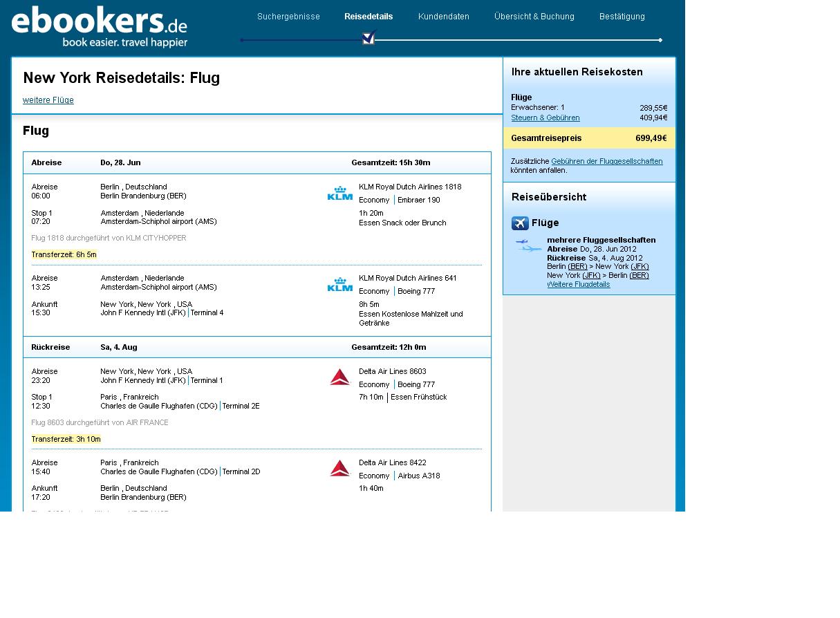Image resolution: width=840 pixels, height=618 pixels.
Task: Open Übersicht & Buchung step
Action: coord(534,17)
